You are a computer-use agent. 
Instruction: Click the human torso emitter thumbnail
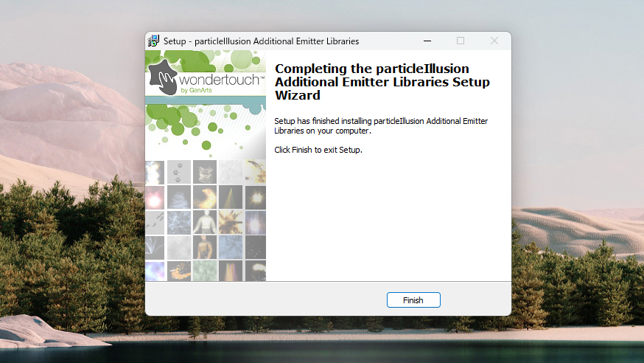coord(205,222)
